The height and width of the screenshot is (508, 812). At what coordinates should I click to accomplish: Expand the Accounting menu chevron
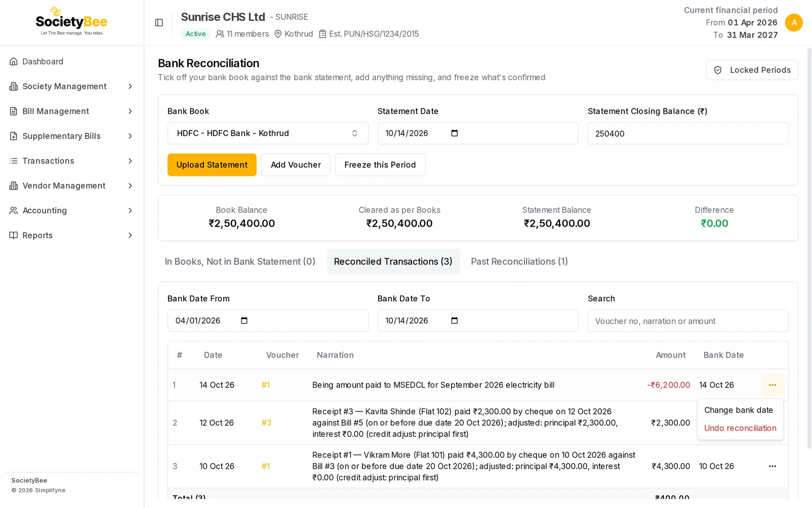click(x=130, y=210)
